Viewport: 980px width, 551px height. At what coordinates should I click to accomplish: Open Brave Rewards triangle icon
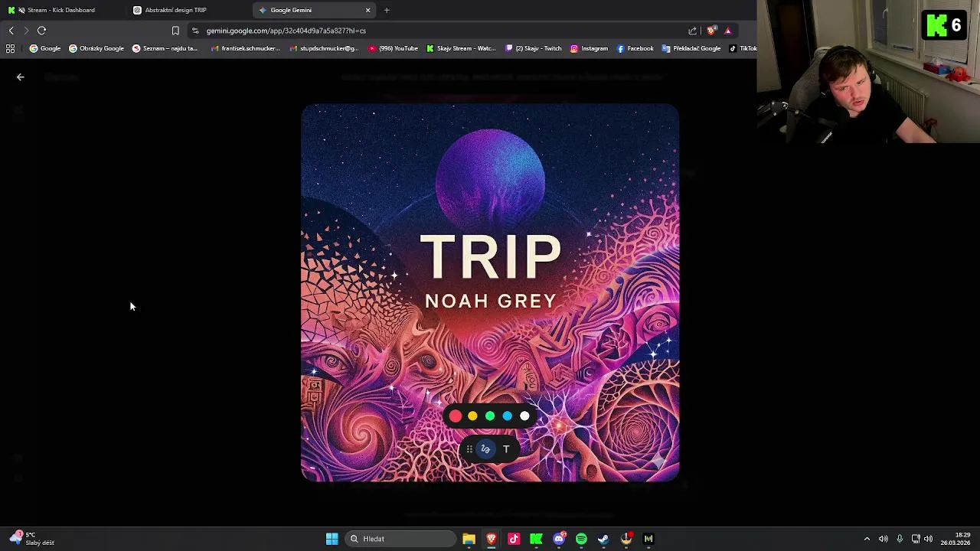point(728,31)
